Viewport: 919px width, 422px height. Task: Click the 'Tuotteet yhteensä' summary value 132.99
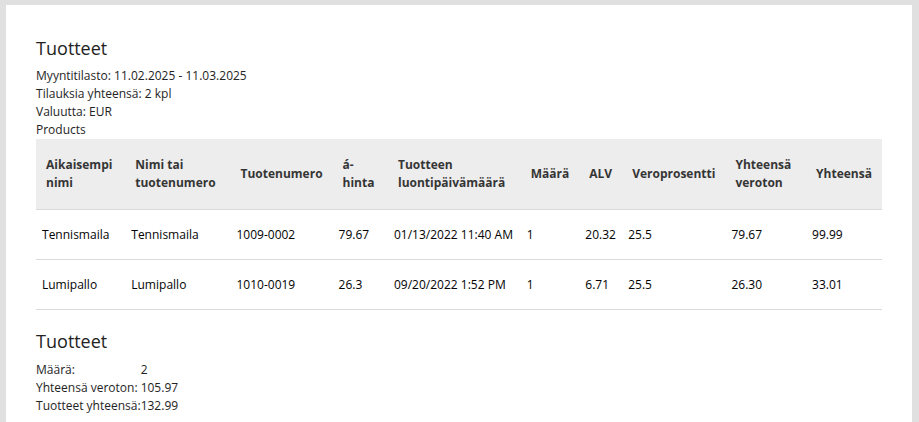pyautogui.click(x=160, y=405)
